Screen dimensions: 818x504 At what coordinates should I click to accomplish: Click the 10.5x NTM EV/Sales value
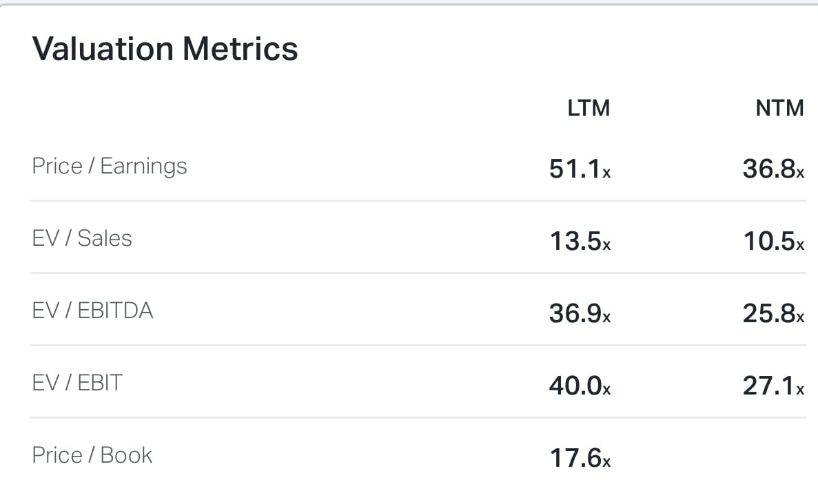pyautogui.click(x=773, y=241)
